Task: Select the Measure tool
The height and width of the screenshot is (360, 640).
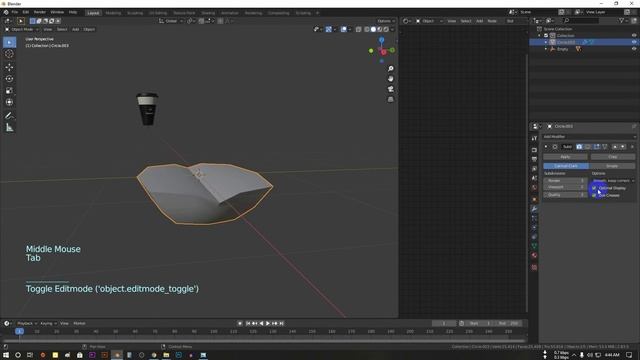Action: pyautogui.click(x=9, y=128)
